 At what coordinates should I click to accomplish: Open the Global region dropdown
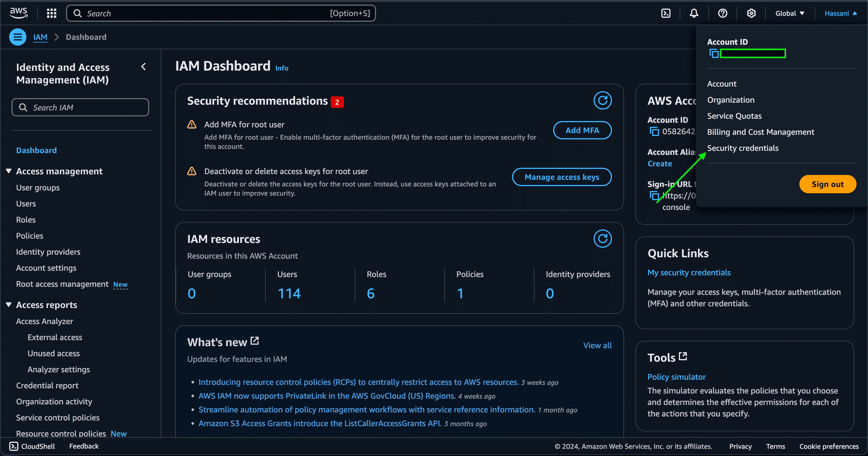point(789,13)
